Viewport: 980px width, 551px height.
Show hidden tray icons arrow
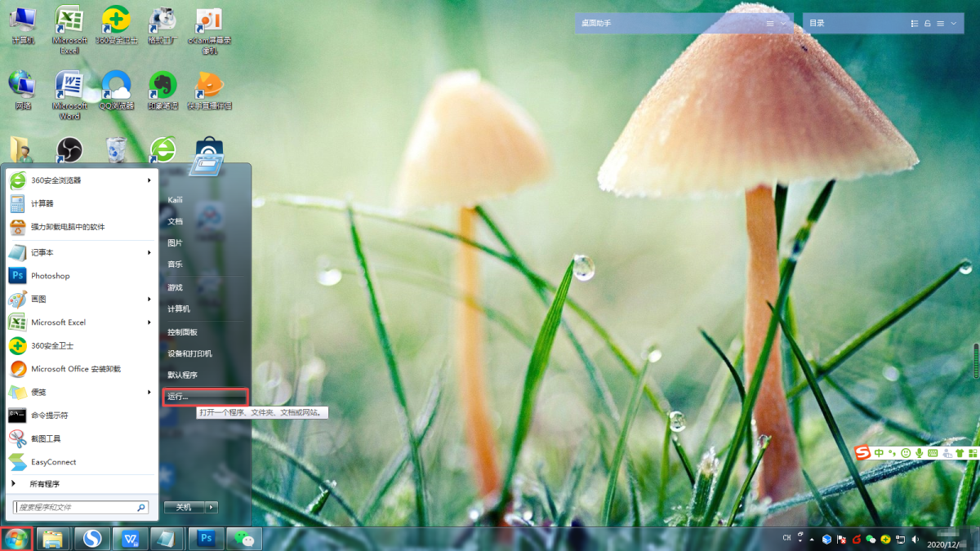click(811, 539)
